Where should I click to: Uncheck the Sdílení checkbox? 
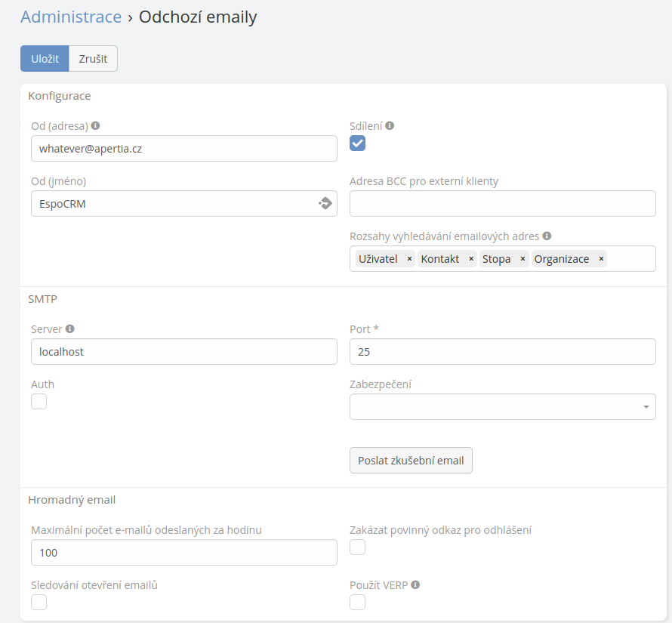click(357, 143)
